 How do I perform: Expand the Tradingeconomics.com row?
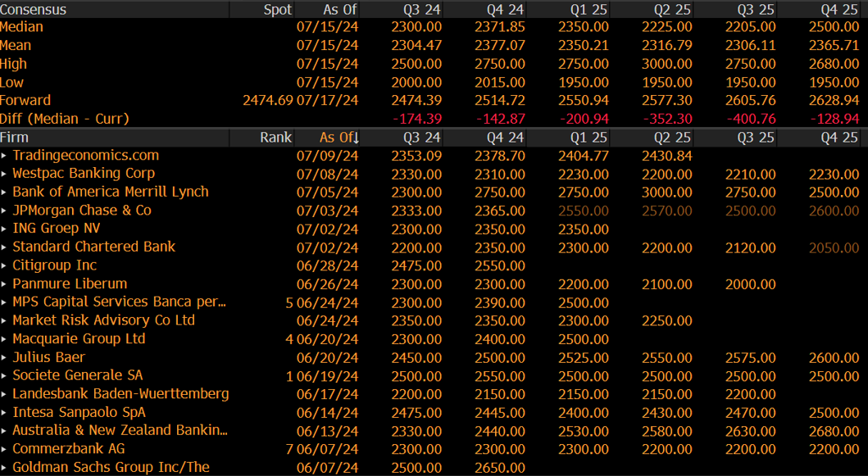tap(4, 156)
